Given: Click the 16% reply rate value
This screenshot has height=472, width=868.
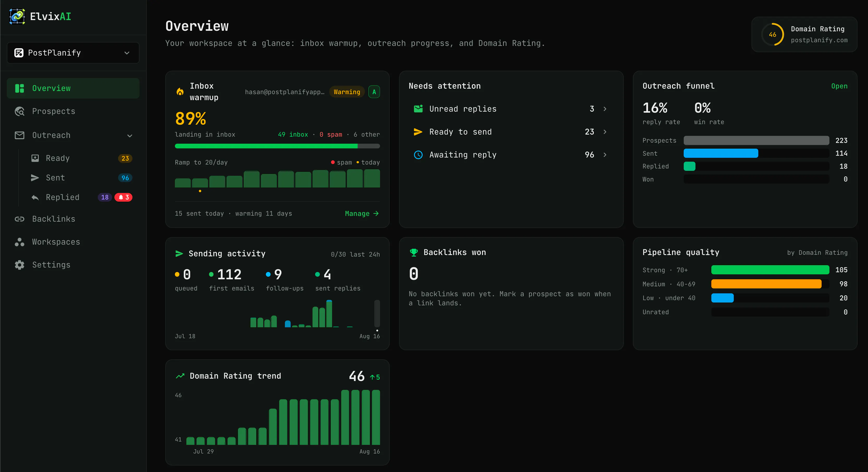Looking at the screenshot, I should click(x=655, y=108).
